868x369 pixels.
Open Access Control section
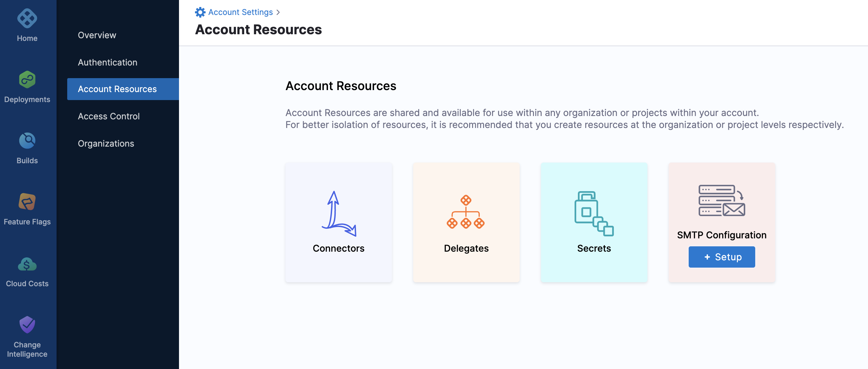coord(108,116)
